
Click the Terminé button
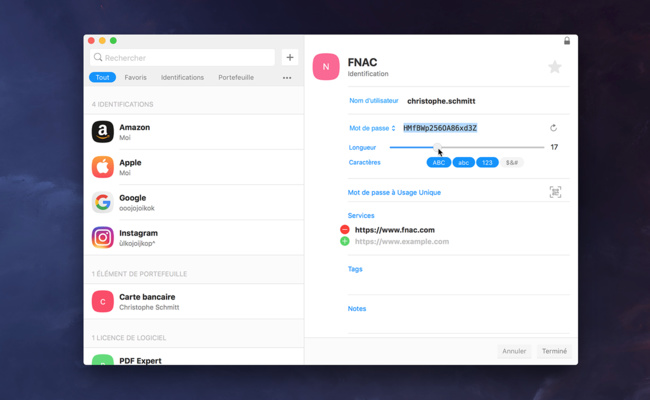coord(554,351)
